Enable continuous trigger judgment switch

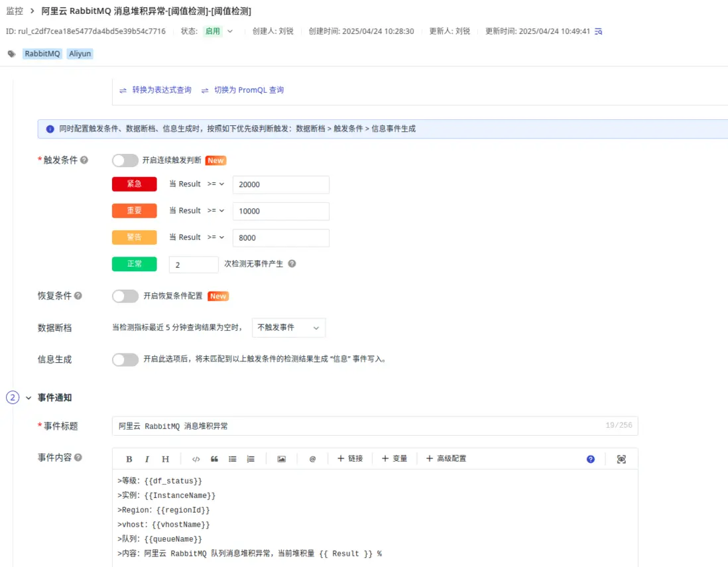[125, 160]
